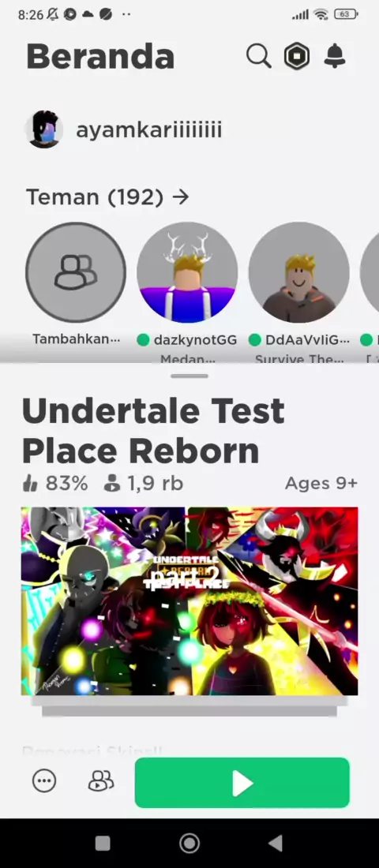This screenshot has width=379, height=868.
Task: Tap Android home navigation button
Action: click(189, 843)
